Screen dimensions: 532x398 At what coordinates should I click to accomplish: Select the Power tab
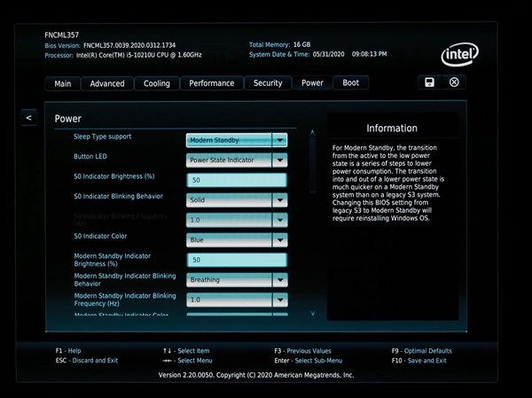312,82
